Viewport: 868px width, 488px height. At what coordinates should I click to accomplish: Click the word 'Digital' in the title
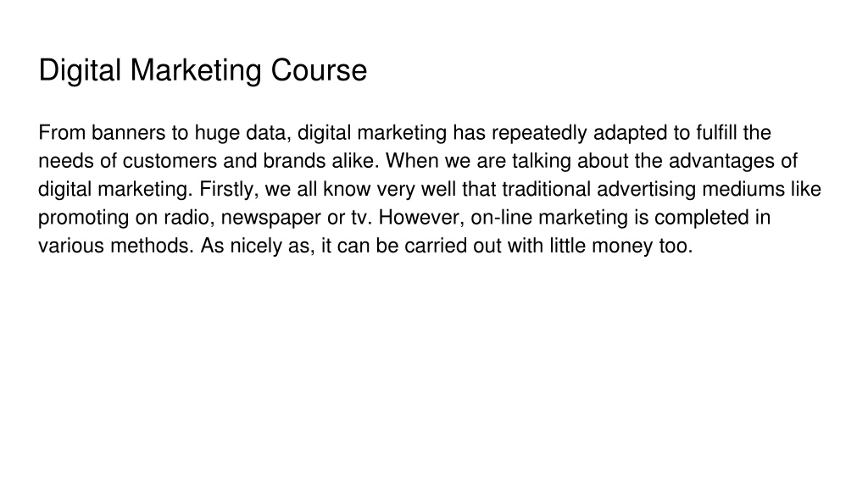pyautogui.click(x=80, y=71)
